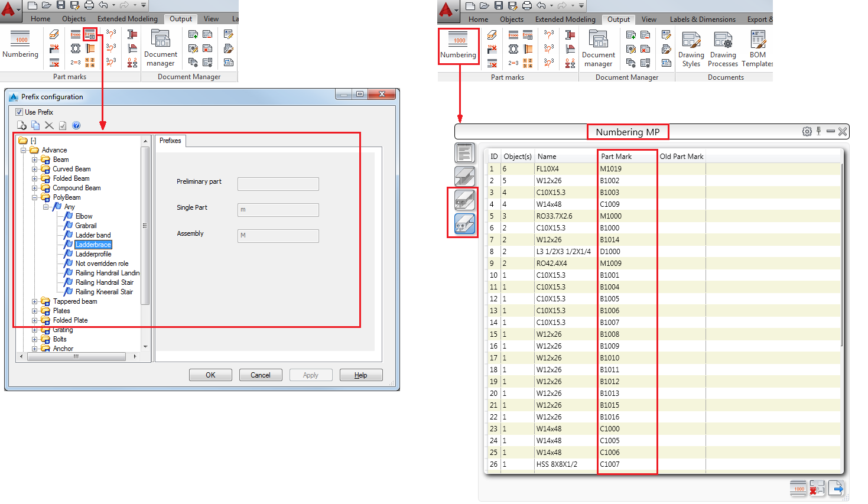Select the notes list icon in Numbering MP sidebar
Image resolution: width=868 pixels, height=504 pixels.
click(464, 152)
